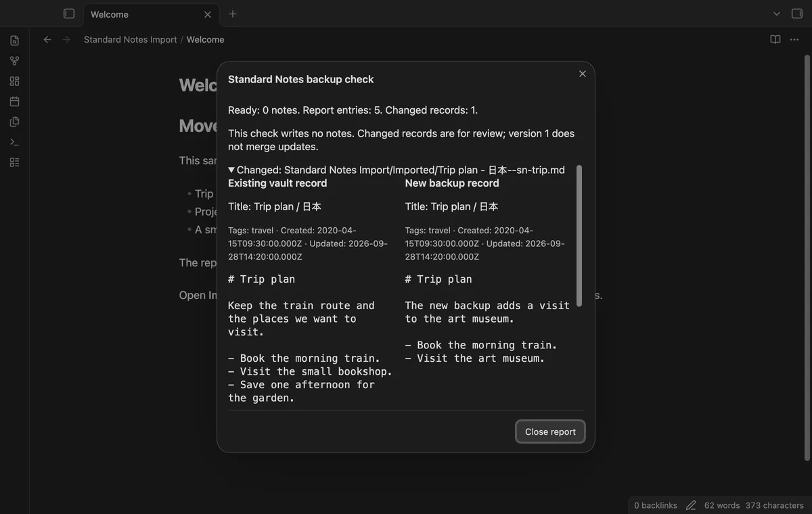This screenshot has width=812, height=514.
Task: Click the 373 characters status entry
Action: coord(775,505)
